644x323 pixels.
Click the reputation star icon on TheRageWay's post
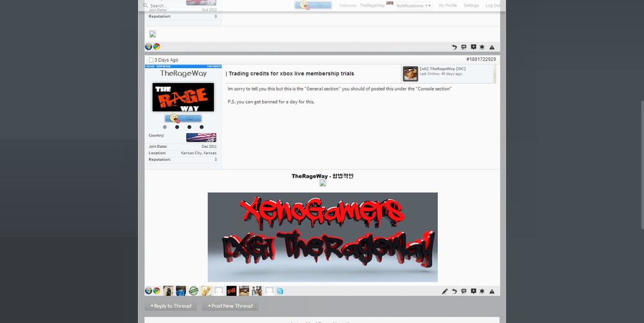tap(482, 291)
